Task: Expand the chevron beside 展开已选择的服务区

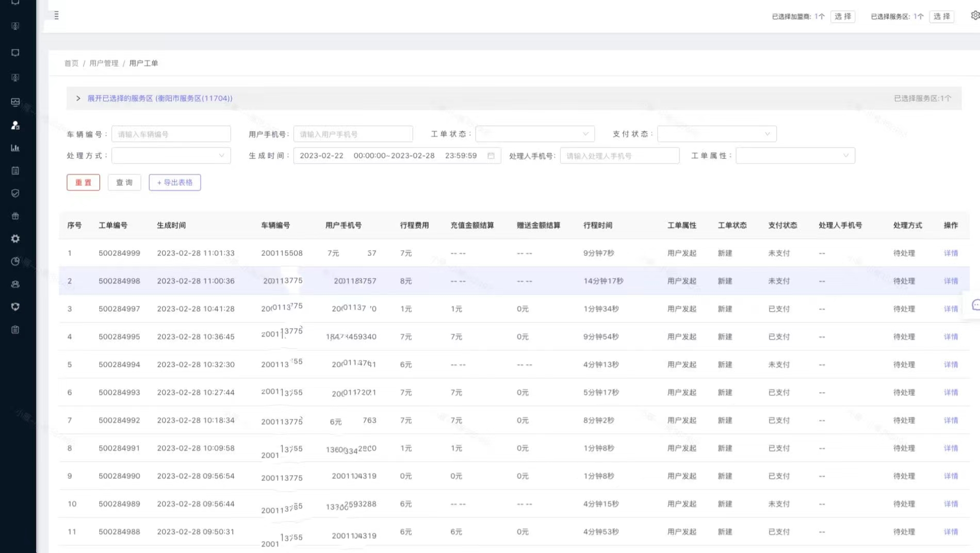Action: (78, 98)
